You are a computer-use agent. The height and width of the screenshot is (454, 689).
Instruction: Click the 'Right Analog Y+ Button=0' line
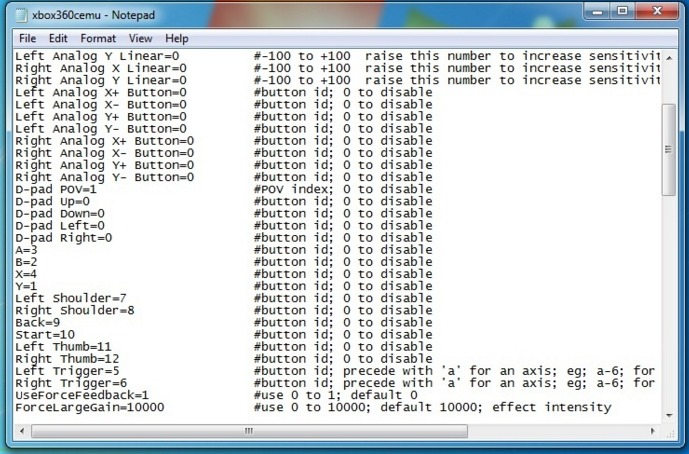coord(105,165)
